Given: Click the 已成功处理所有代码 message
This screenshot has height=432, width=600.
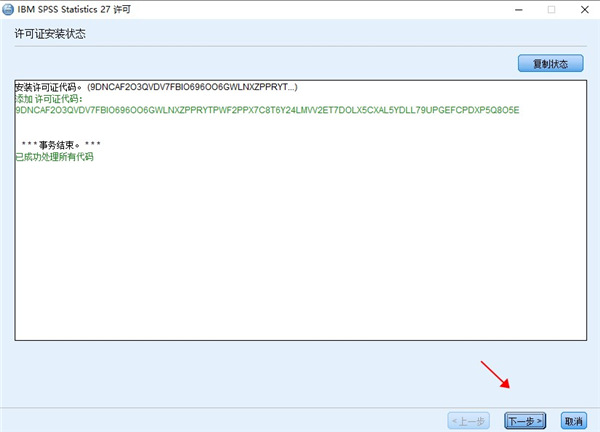Looking at the screenshot, I should [x=55, y=157].
